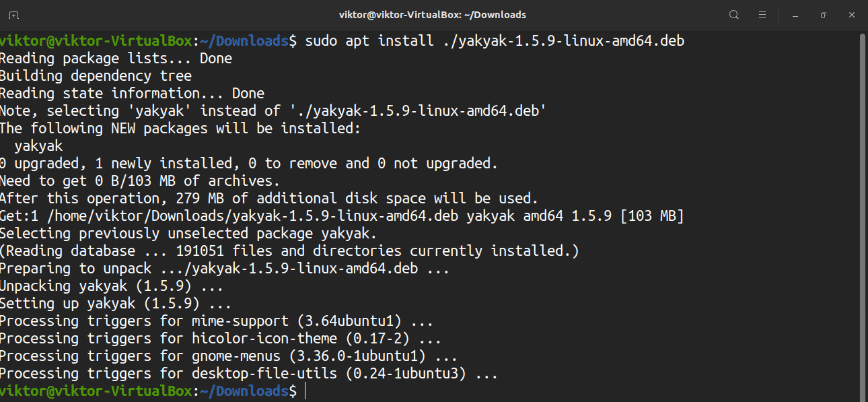Viewport: 868px width, 402px height.
Task: Open the hamburger menu in the title bar
Action: (x=762, y=15)
